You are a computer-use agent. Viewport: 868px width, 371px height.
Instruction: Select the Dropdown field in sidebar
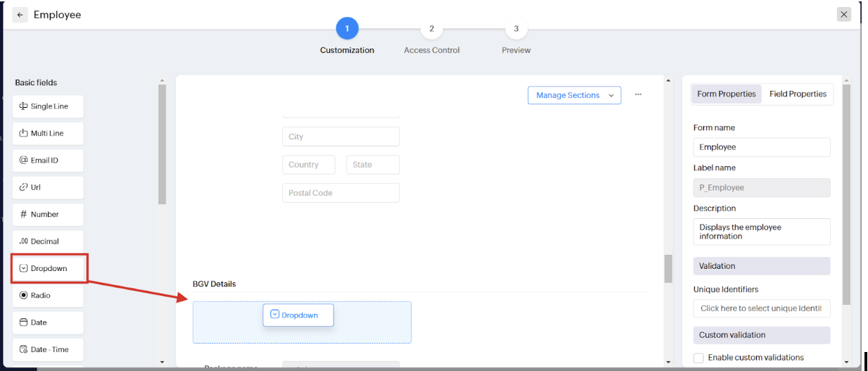tap(49, 268)
